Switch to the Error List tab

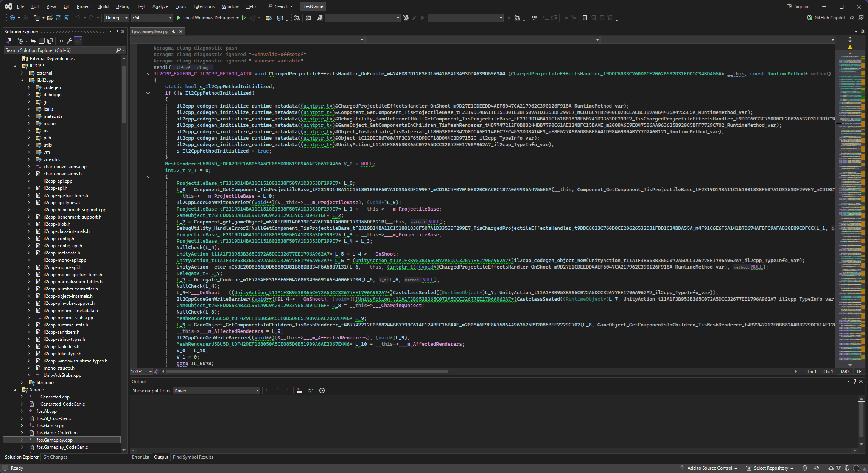tap(141, 457)
